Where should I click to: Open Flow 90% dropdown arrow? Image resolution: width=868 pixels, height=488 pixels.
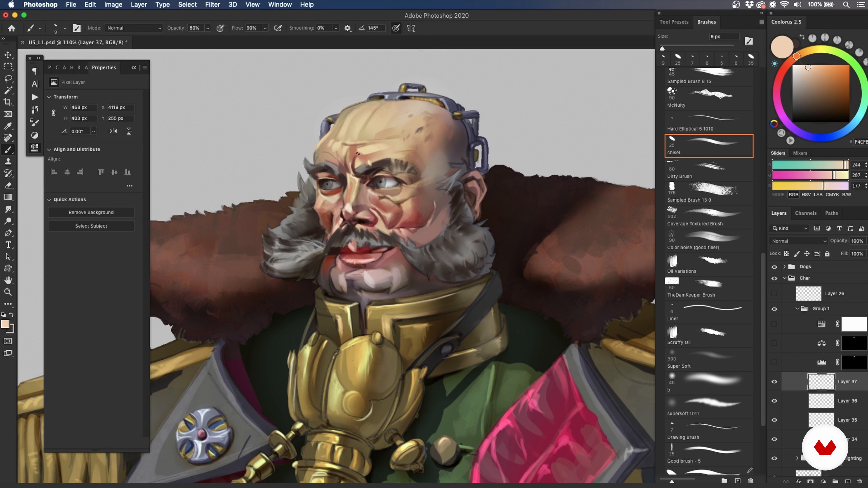click(265, 28)
